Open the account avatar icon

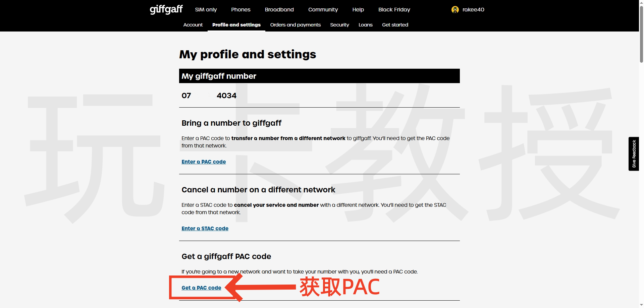(x=455, y=10)
